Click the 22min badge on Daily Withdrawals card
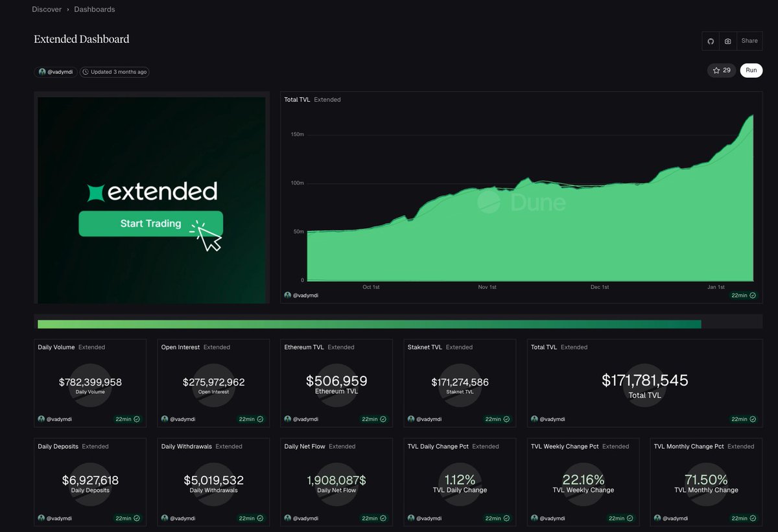Image resolution: width=778 pixels, height=532 pixels. coord(251,518)
